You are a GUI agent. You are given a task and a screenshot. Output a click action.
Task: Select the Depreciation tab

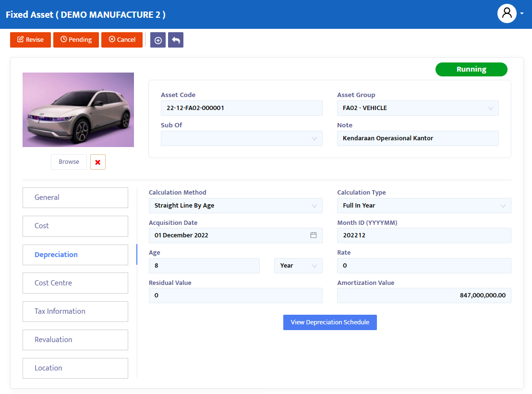[x=75, y=255]
